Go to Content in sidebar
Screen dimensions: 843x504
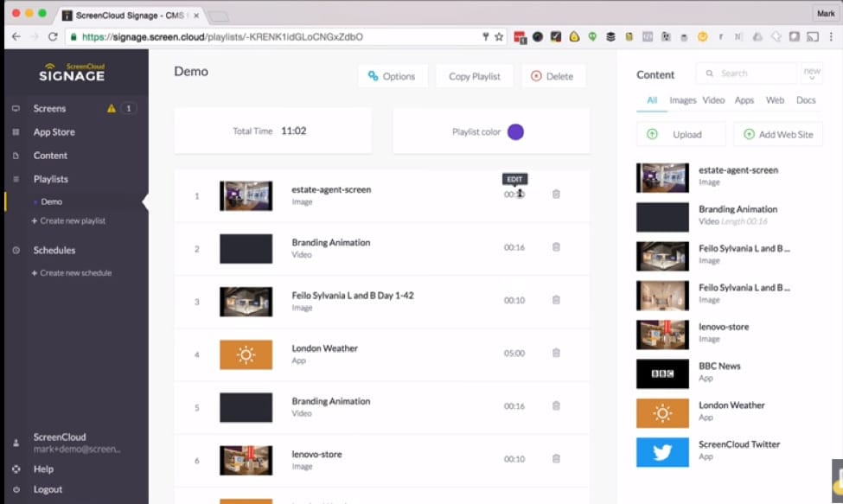50,156
